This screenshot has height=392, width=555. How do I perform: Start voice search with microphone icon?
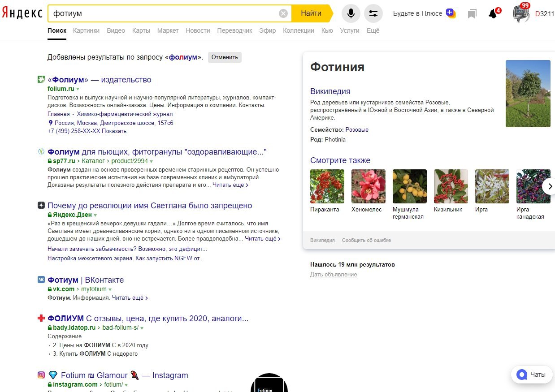(351, 13)
